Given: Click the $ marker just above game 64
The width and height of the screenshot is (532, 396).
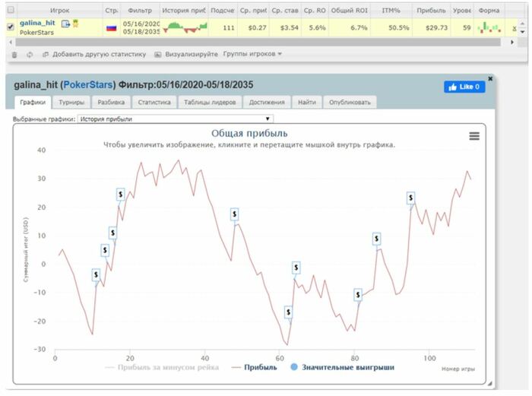Looking at the screenshot, I should coord(296,268).
